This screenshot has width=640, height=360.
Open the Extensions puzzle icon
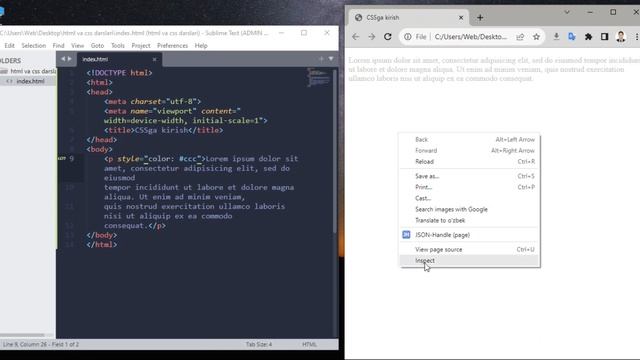click(x=588, y=37)
